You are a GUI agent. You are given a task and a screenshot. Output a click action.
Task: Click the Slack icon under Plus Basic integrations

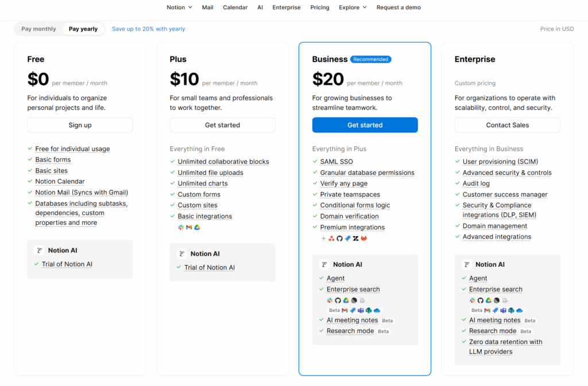(x=181, y=228)
